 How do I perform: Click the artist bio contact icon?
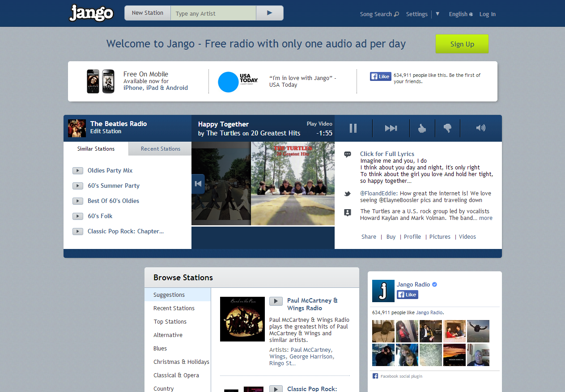(348, 213)
